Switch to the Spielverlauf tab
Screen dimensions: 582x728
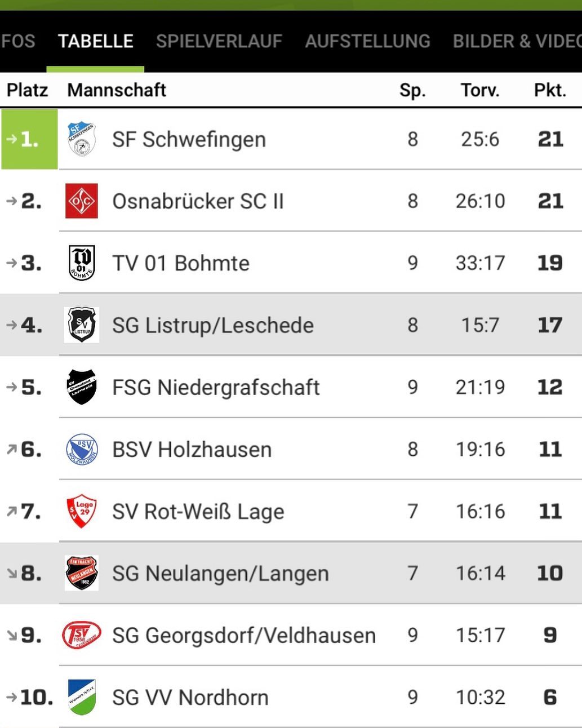click(x=219, y=41)
